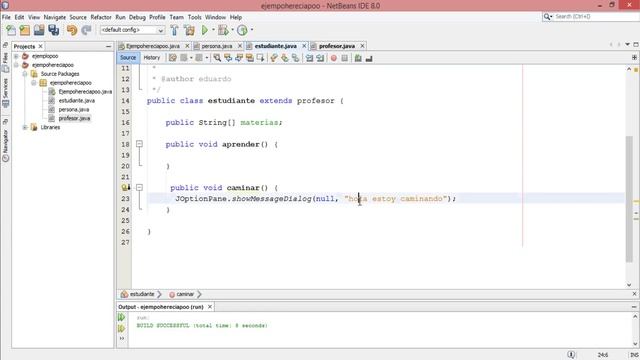Collapse the Source Packages node
Screen dimensions: 640x360
[25, 74]
